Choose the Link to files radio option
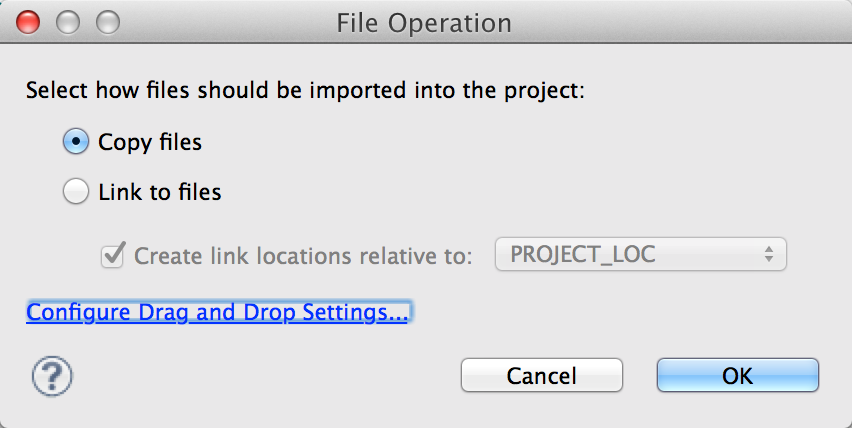This screenshot has width=852, height=428. 76,192
